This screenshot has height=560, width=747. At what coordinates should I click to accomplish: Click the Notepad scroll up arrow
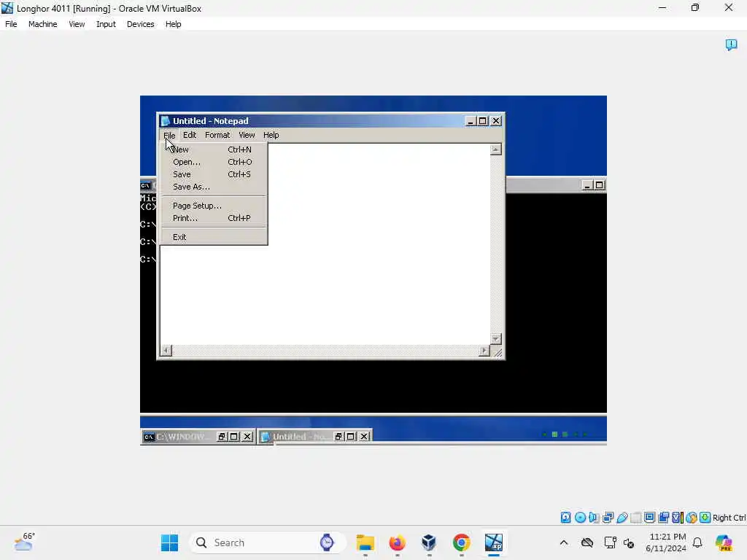(495, 149)
